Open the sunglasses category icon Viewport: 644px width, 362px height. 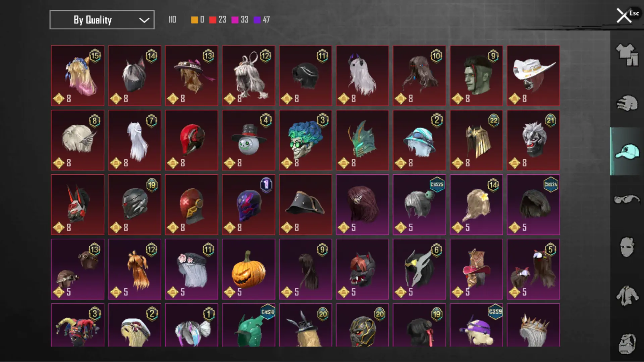627,199
